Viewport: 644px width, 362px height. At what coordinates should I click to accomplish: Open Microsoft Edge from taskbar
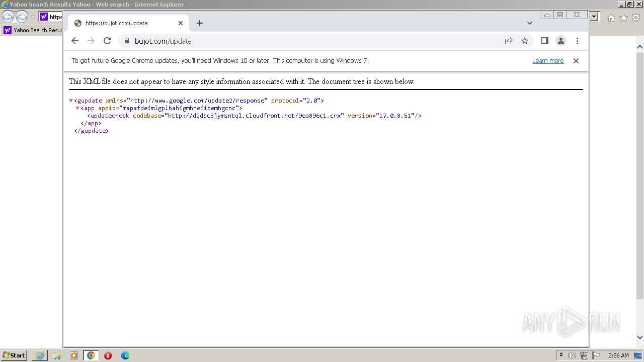125,355
